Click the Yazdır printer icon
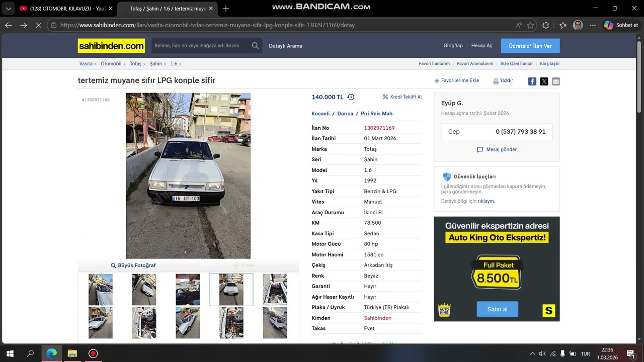This screenshot has width=644, height=362. coord(496,81)
